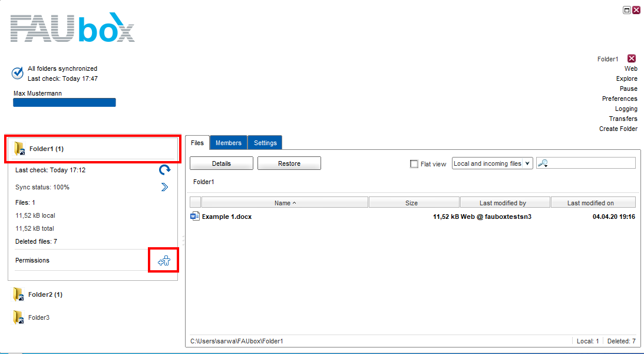Close Folder1 with the red X icon

pyautogui.click(x=632, y=59)
